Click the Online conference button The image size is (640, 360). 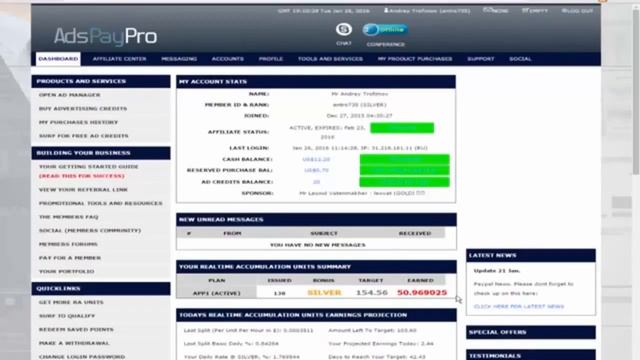(x=385, y=29)
